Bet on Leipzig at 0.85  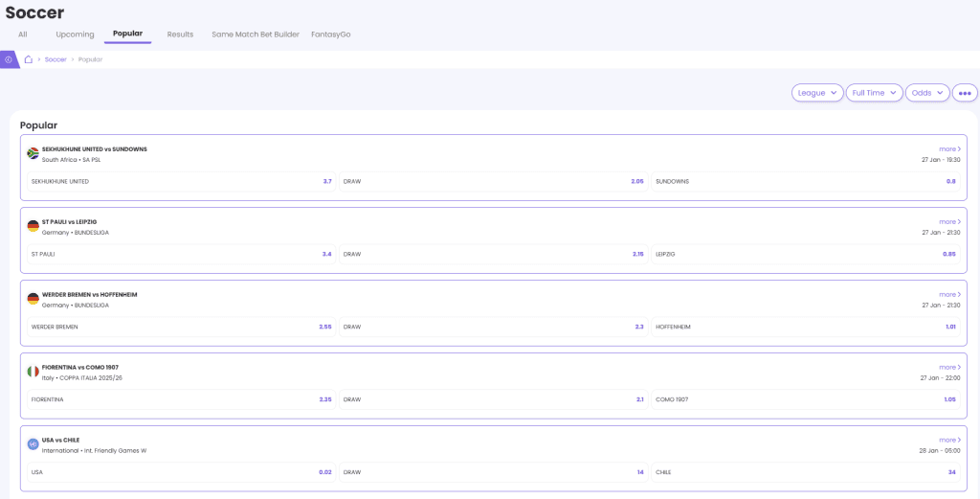pos(806,254)
